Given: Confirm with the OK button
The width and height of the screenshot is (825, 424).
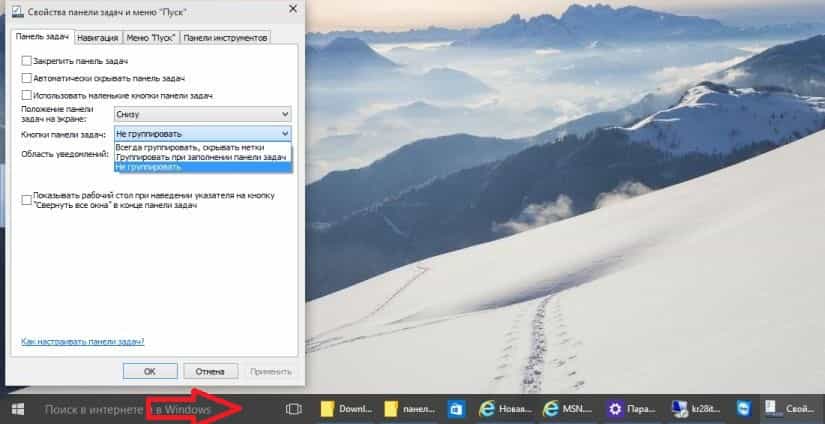Looking at the screenshot, I should coord(150,371).
